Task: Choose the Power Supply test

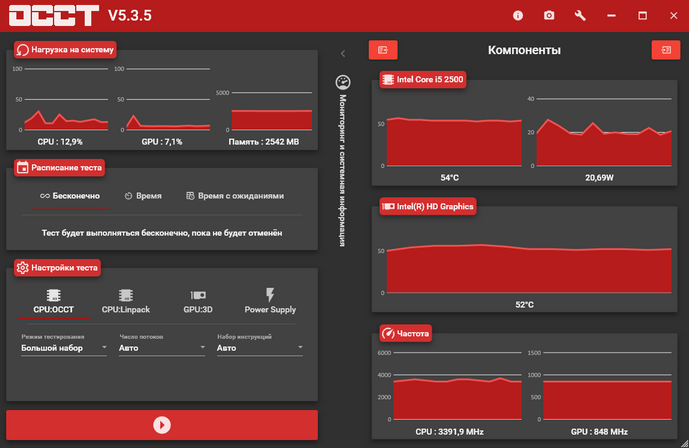Action: 270,301
